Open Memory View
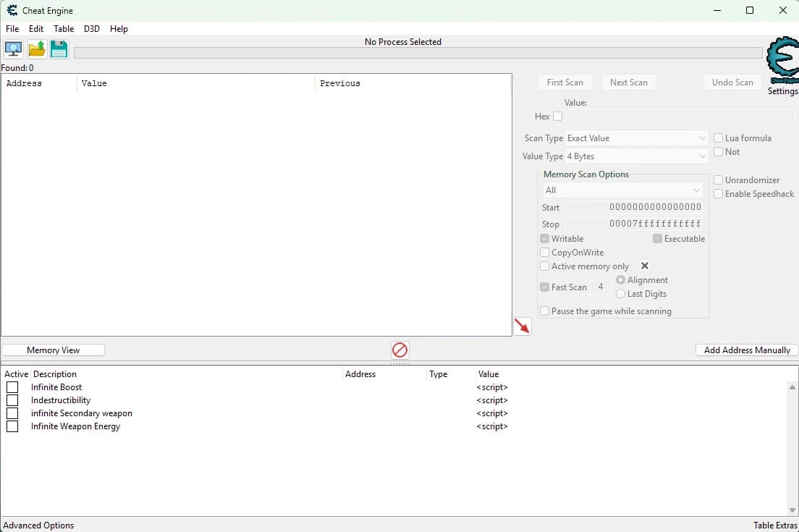This screenshot has width=799, height=532. coord(54,350)
